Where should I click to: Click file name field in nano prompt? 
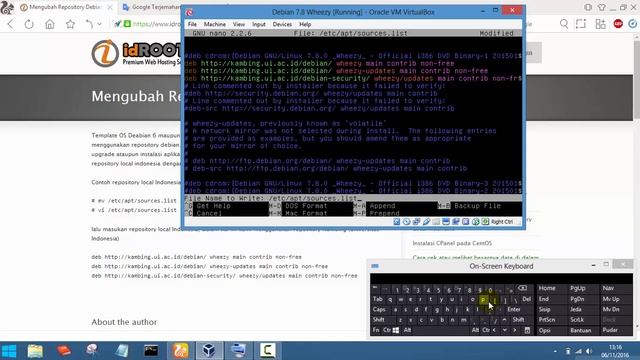click(x=353, y=198)
